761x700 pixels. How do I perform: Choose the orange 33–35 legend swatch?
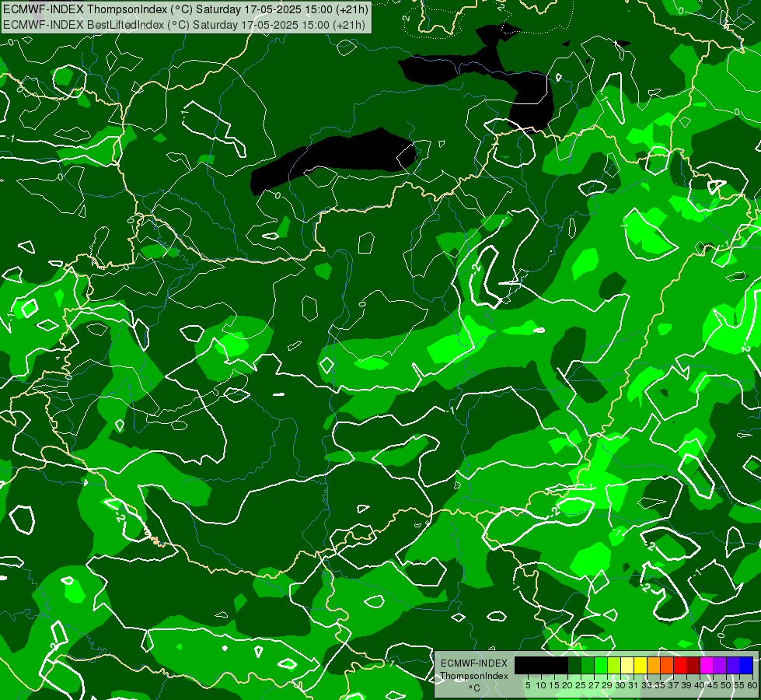(654, 665)
